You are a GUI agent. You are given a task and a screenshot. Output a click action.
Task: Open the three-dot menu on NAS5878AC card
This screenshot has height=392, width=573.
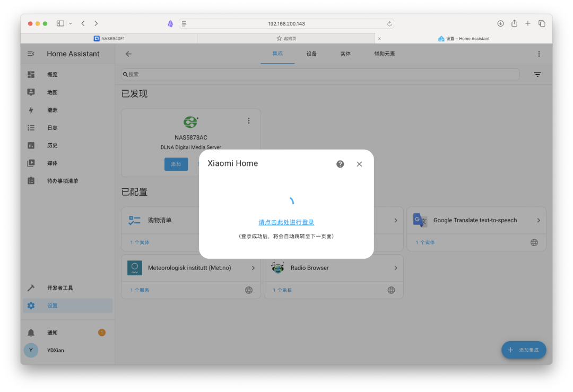248,121
